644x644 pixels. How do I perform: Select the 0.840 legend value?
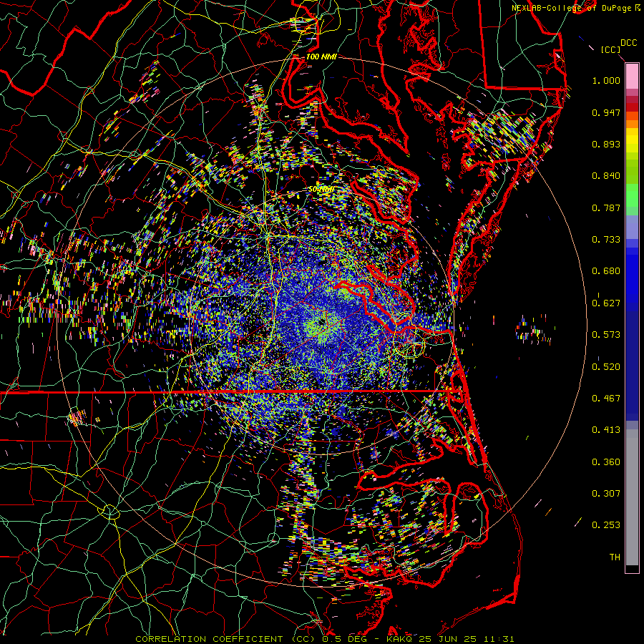(606, 176)
